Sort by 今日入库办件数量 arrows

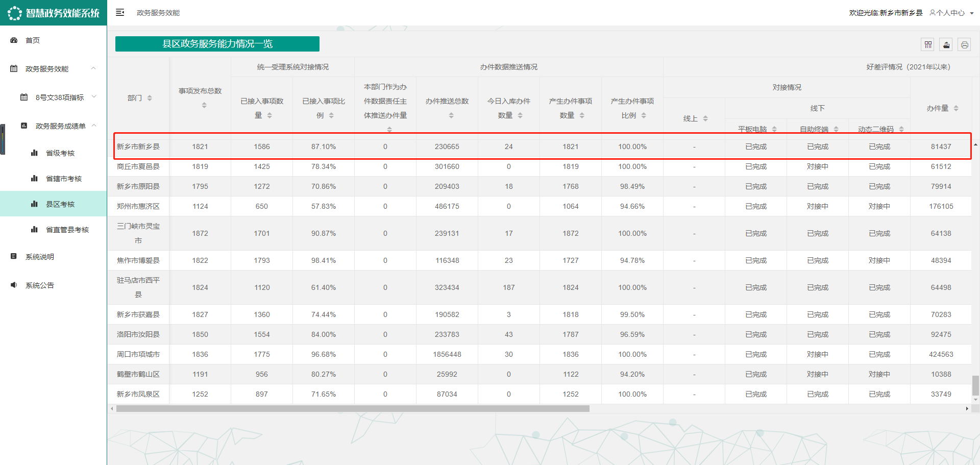click(x=520, y=115)
